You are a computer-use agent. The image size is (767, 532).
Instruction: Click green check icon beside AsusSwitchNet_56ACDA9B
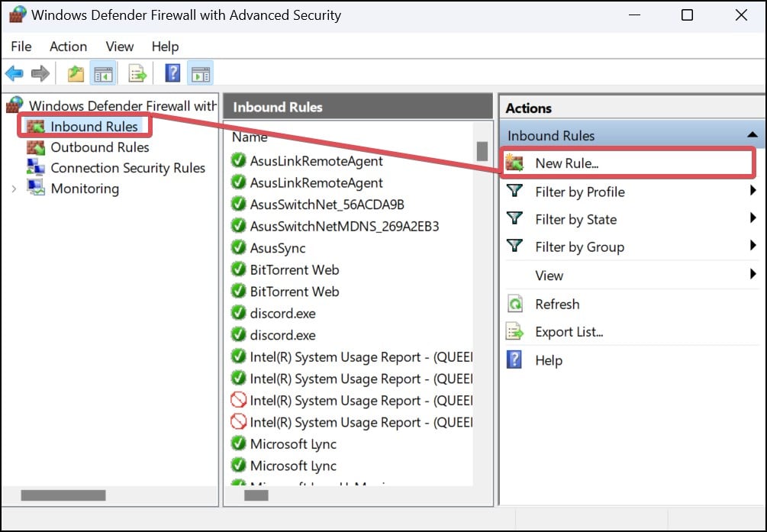coord(238,204)
